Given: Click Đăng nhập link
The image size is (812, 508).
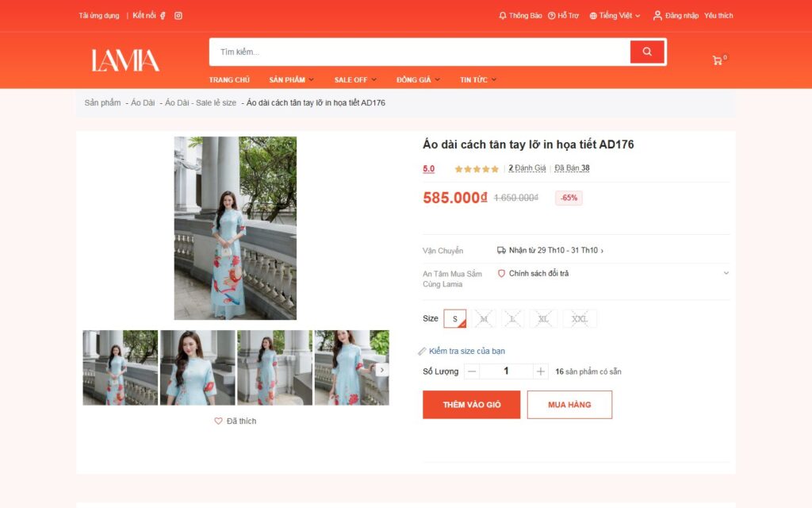Looking at the screenshot, I should [682, 16].
